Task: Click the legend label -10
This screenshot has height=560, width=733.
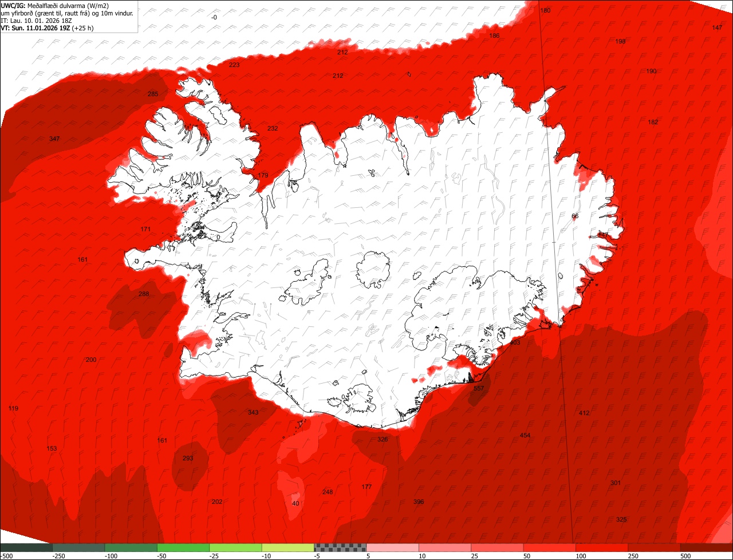Action: click(267, 556)
